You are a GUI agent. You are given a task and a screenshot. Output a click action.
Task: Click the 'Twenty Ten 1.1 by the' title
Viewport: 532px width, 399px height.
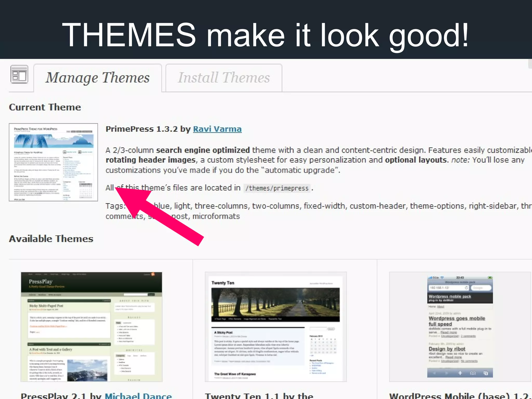click(x=259, y=395)
